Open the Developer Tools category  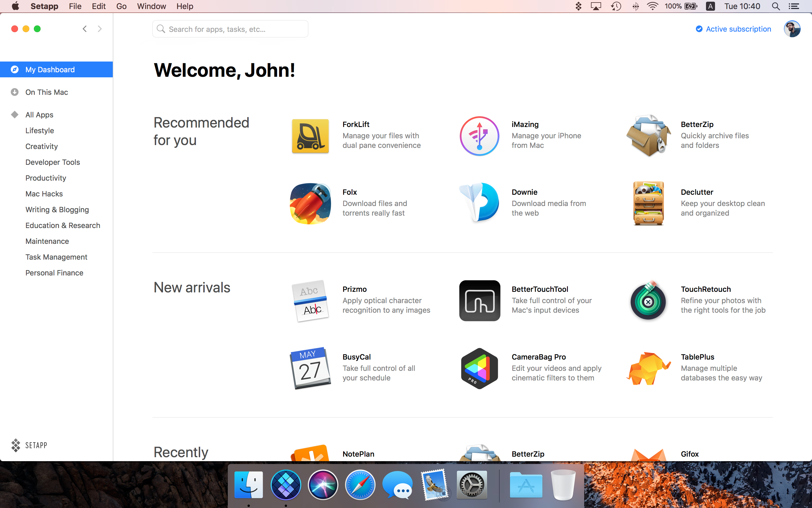tap(53, 162)
